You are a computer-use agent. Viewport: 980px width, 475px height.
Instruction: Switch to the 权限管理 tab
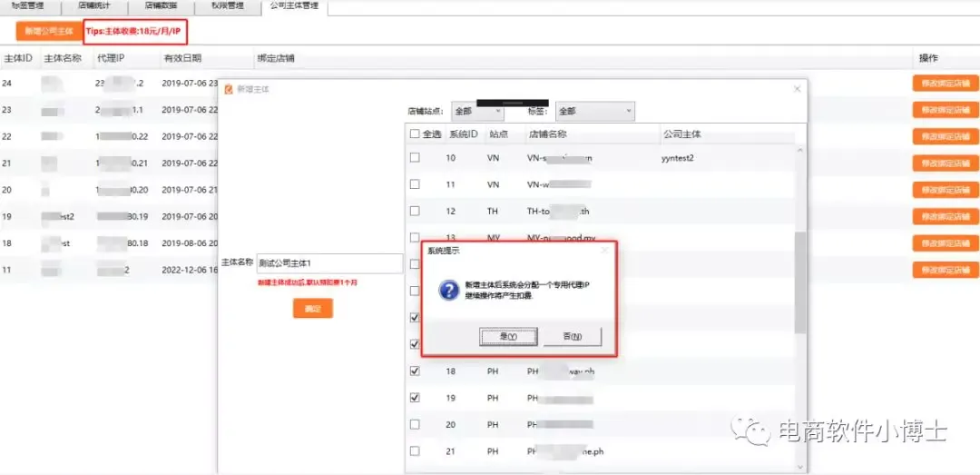tap(227, 7)
